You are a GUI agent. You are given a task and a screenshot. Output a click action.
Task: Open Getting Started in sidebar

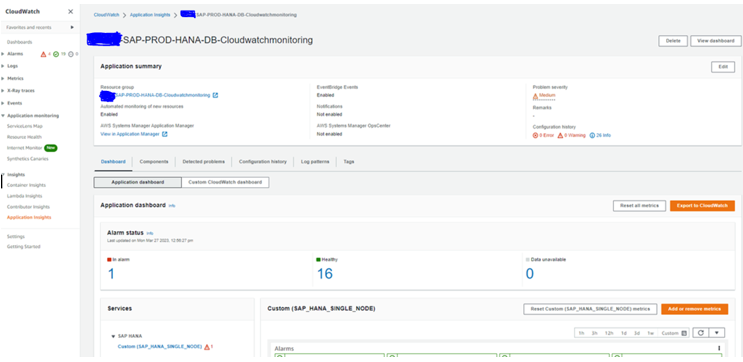(24, 247)
